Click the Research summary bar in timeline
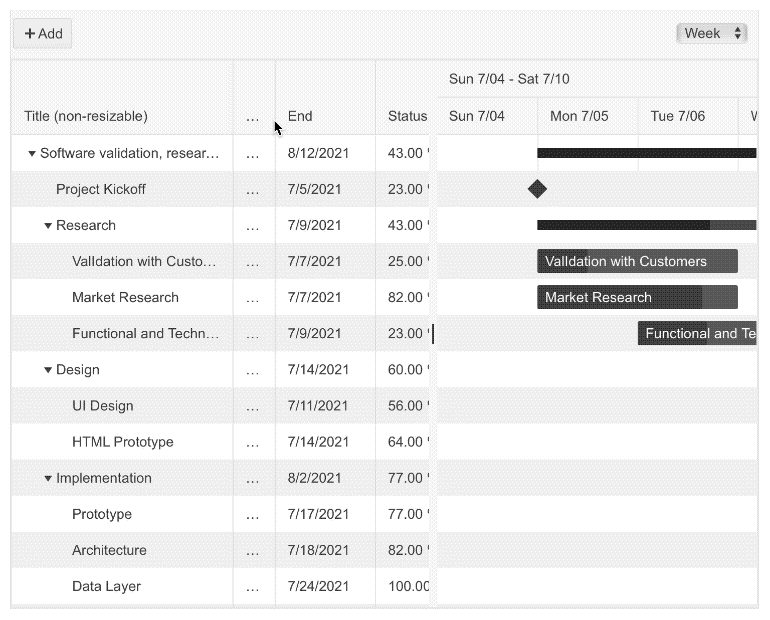This screenshot has height=620, width=770. coord(647,225)
